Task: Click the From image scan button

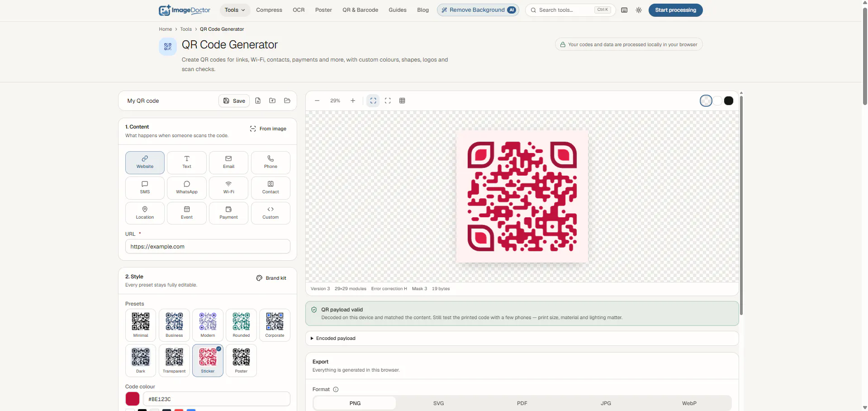Action: coord(268,129)
